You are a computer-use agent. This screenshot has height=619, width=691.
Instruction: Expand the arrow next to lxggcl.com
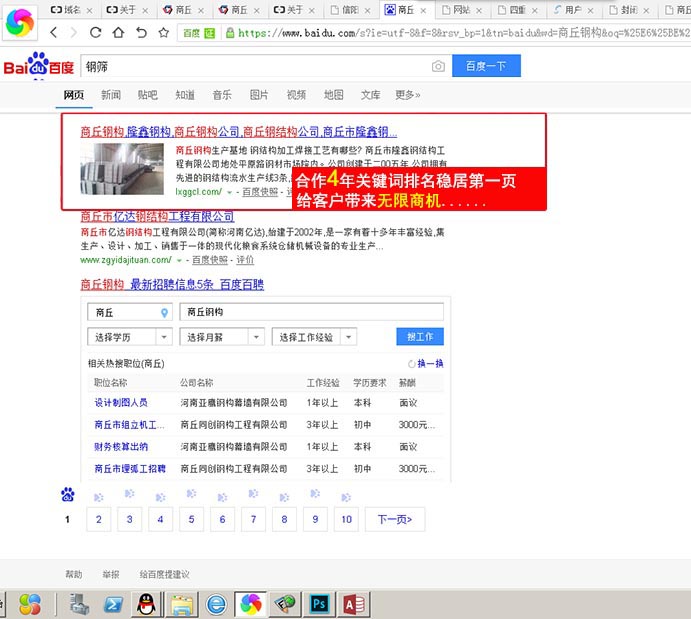(x=229, y=193)
